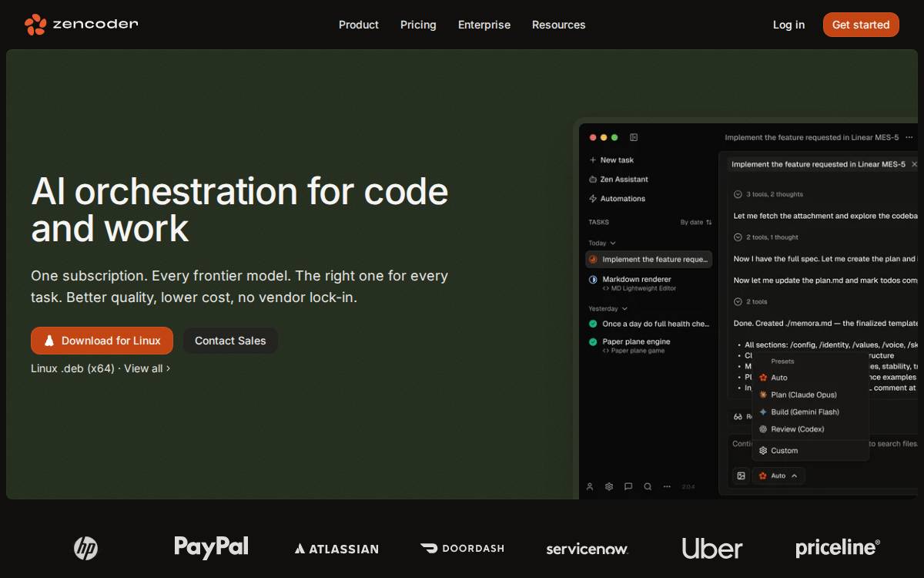Choose the Build (Gemini Flash) preset
924x578 pixels.
click(x=810, y=412)
